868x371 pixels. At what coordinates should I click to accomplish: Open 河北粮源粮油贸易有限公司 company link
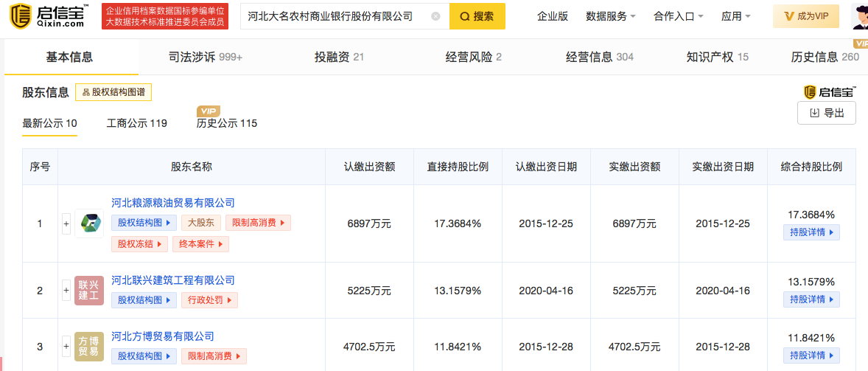tap(173, 203)
